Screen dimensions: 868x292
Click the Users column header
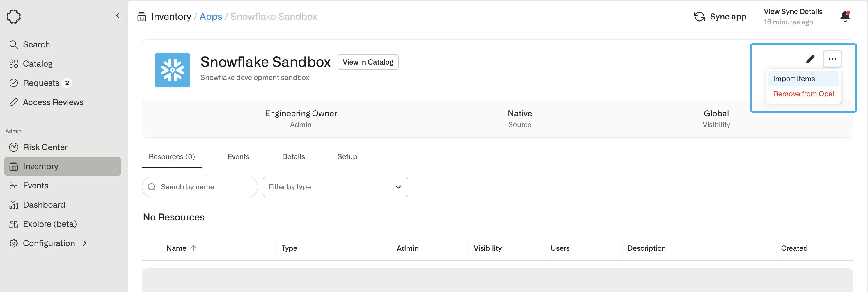point(560,248)
